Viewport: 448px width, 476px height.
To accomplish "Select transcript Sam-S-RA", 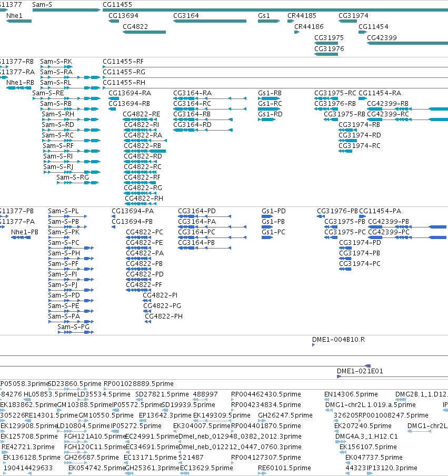I will pos(56,72).
